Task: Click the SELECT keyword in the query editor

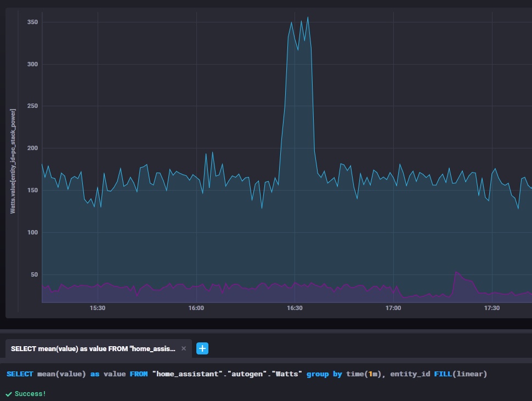Action: 20,374
